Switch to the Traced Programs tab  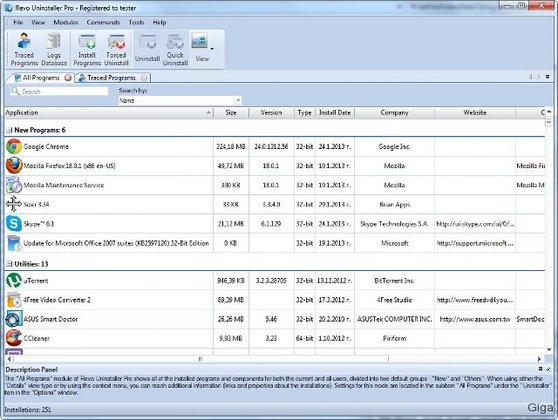(111, 78)
